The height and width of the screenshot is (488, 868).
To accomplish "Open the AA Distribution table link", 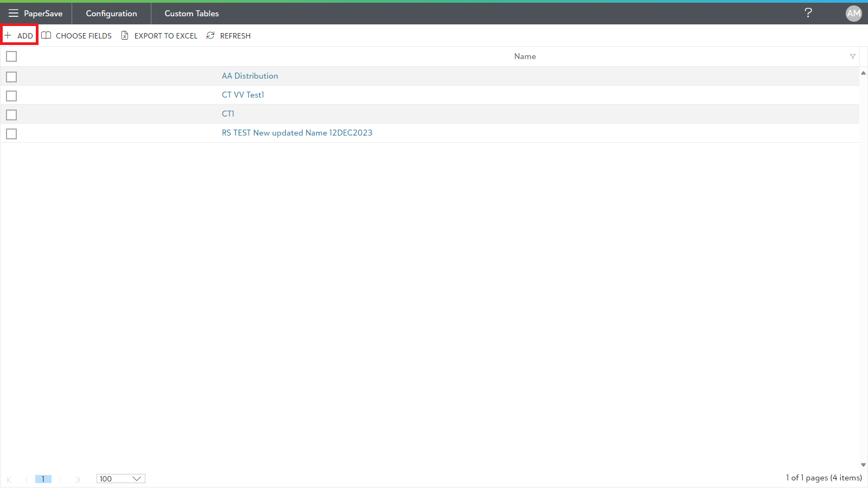I will (250, 76).
